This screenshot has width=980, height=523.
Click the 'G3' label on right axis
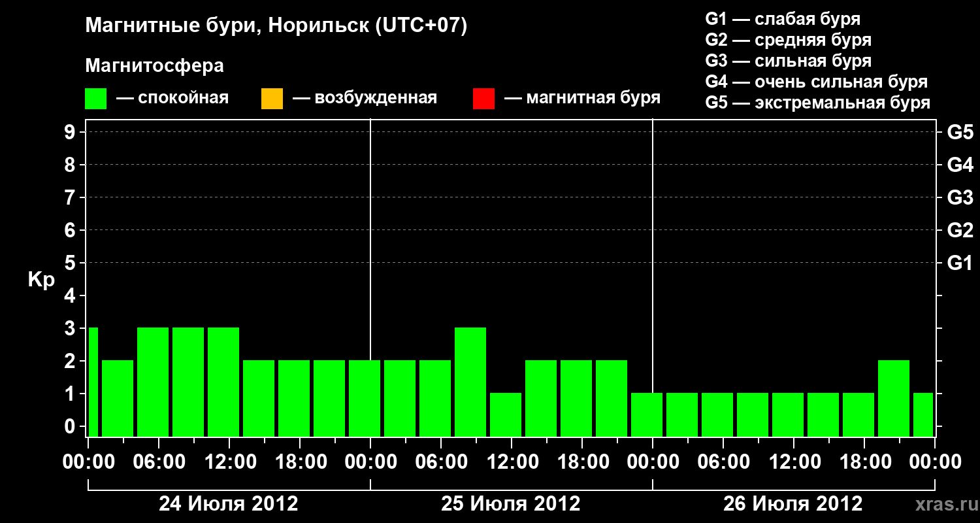[x=960, y=198]
